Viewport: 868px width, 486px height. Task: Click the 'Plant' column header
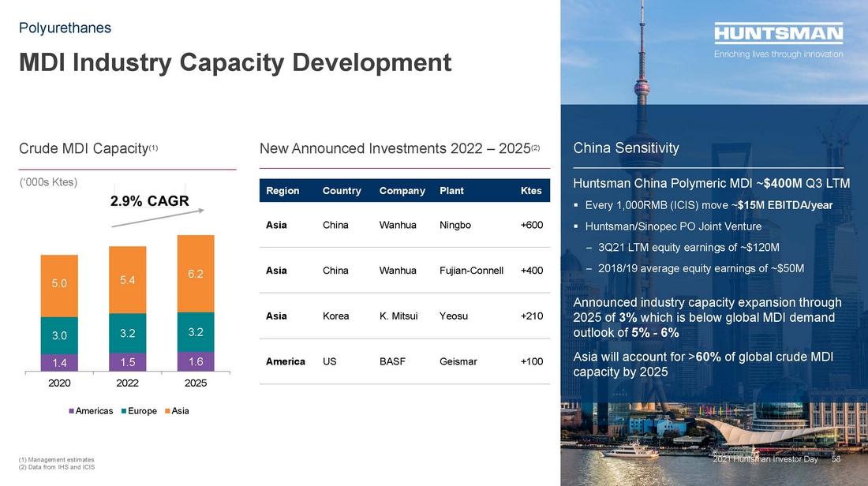tap(451, 191)
